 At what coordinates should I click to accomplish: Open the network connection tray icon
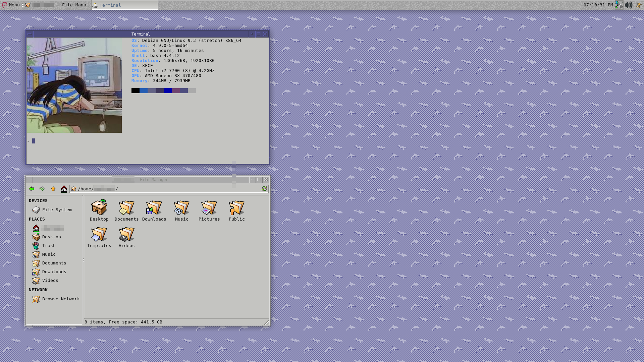[x=619, y=5]
